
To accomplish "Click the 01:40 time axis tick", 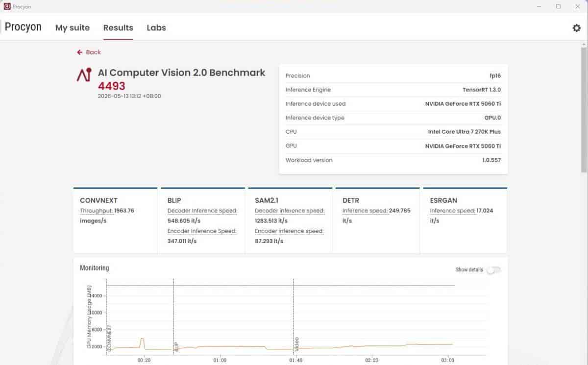I will [296, 360].
